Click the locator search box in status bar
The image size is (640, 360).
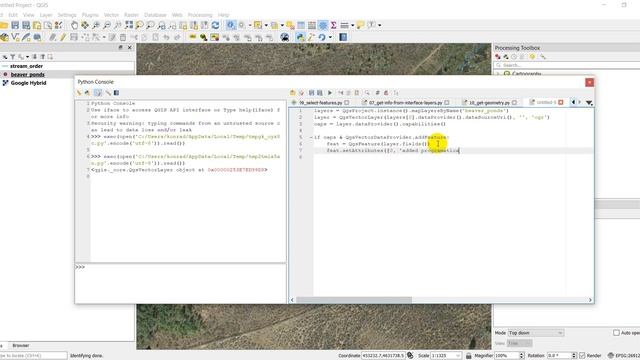click(33, 356)
